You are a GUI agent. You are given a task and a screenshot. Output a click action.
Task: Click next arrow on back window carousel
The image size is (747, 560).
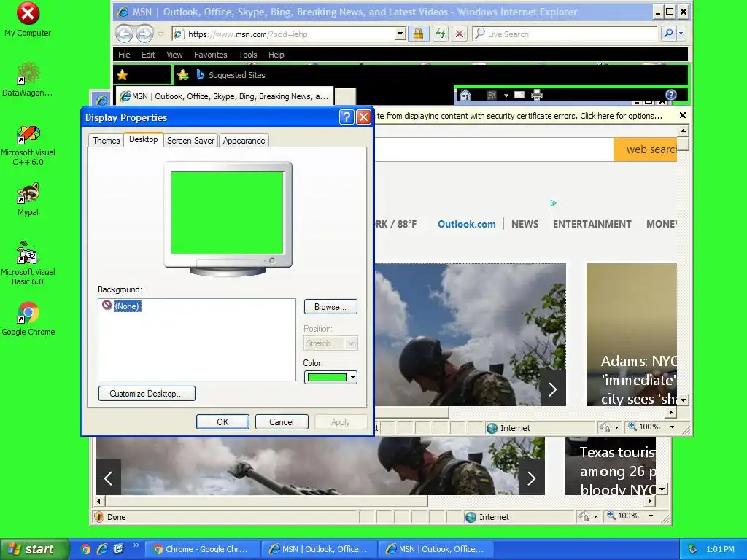click(532, 478)
